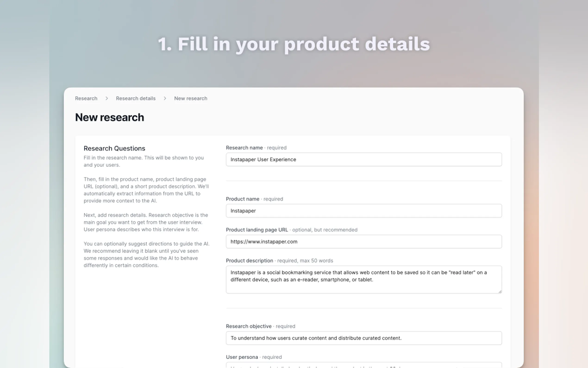588x368 pixels.
Task: Focus the Product landing page URL field
Action: [x=364, y=242]
